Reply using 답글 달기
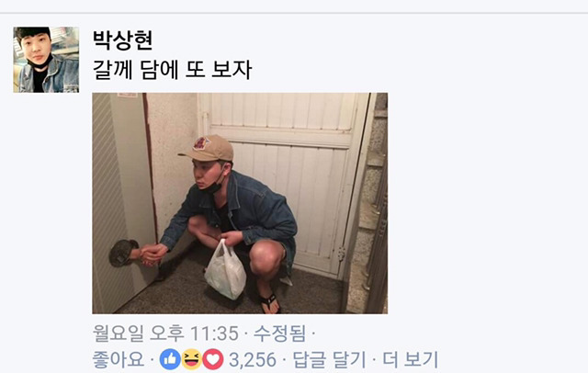 (329, 359)
